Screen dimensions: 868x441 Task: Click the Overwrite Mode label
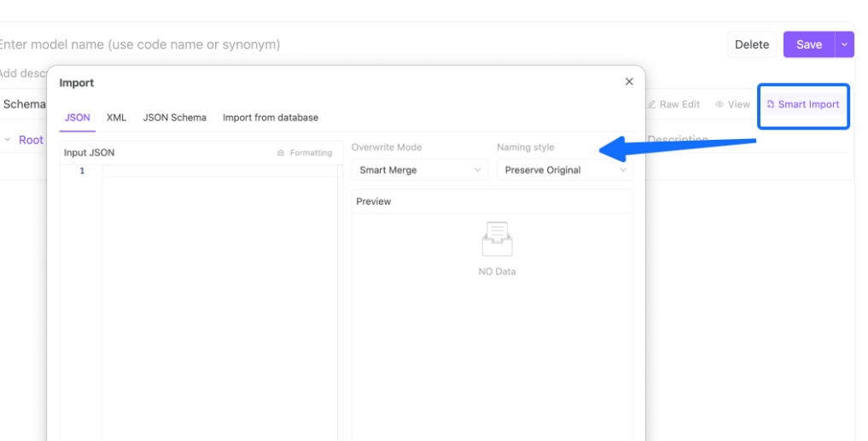tap(387, 148)
